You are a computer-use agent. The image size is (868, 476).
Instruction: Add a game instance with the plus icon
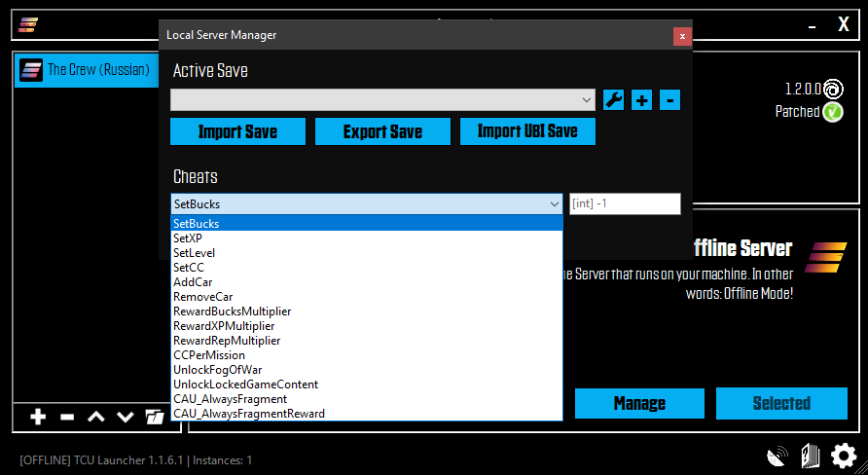[x=38, y=417]
